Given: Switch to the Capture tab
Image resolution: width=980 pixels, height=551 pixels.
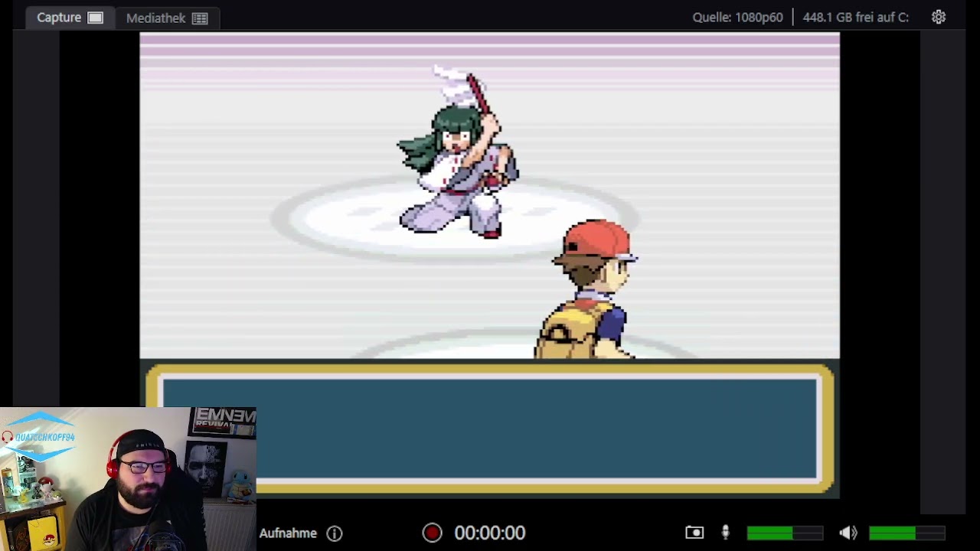Looking at the screenshot, I should [x=70, y=18].
